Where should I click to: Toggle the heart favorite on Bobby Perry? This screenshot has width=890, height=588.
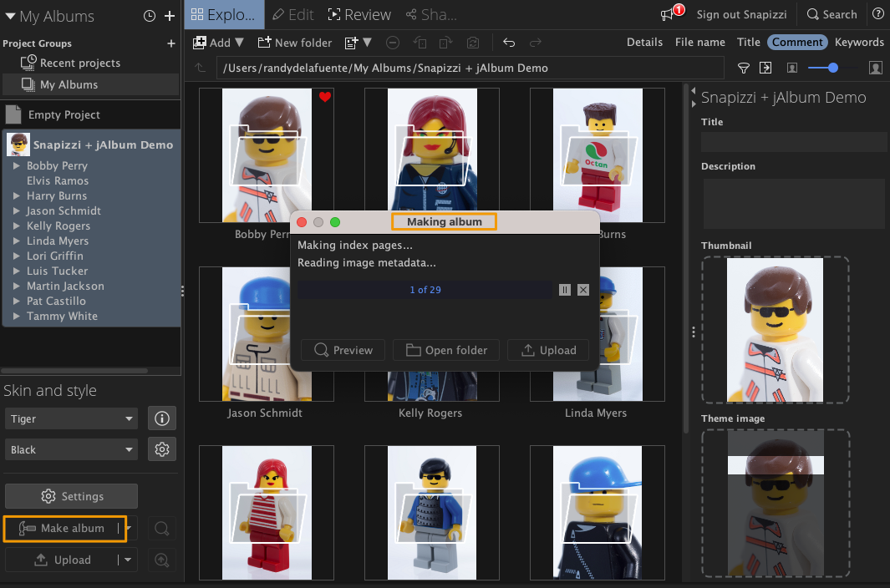click(325, 97)
